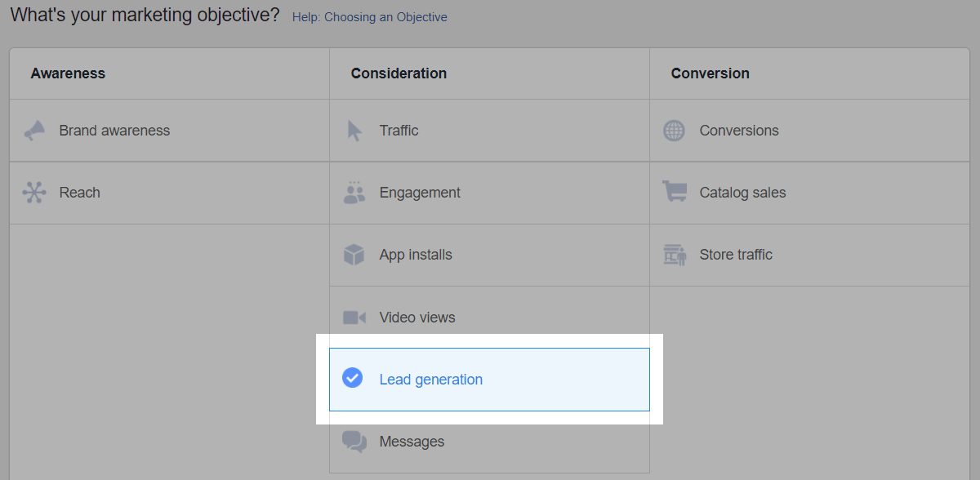This screenshot has height=480, width=980.
Task: Click the Video views camera icon
Action: (x=354, y=318)
